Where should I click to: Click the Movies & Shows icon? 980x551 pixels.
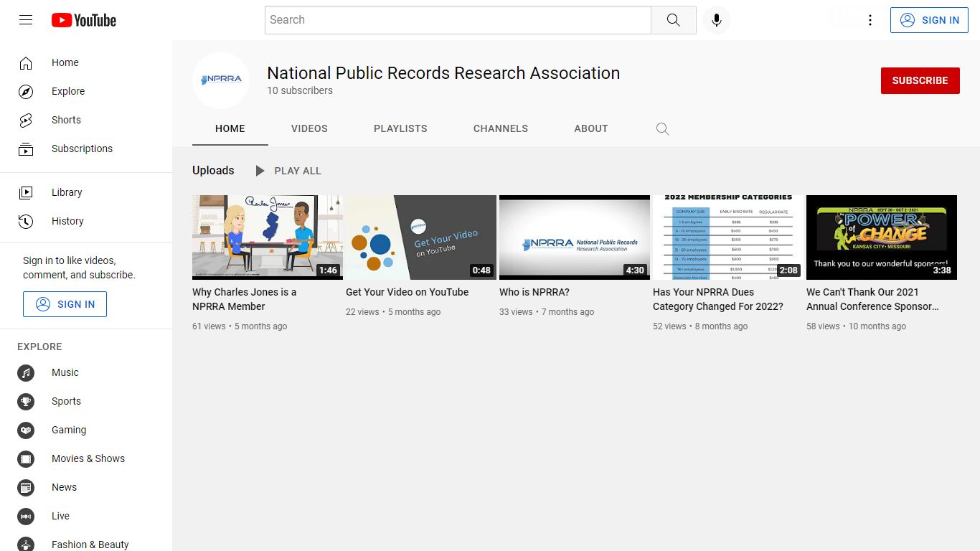[26, 458]
